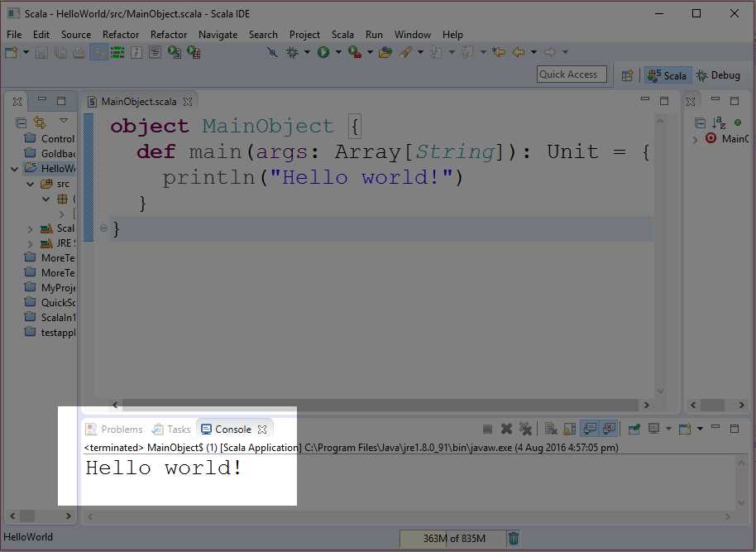Screen dimensions: 756x552
Task: Click the Collapse All icon in Package Explorer
Action: [21, 122]
